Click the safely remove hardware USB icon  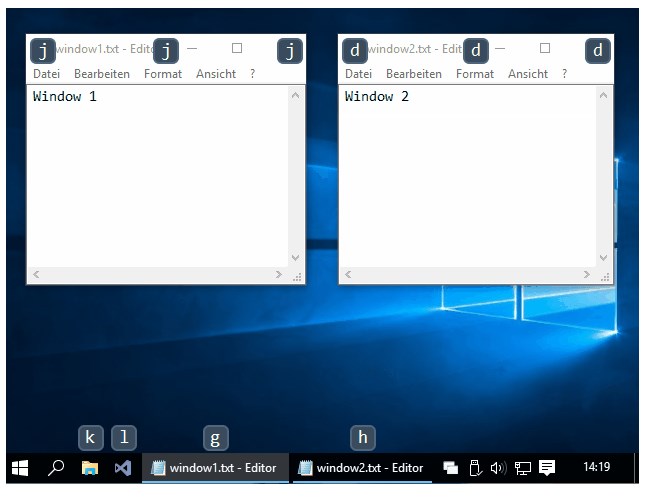click(x=476, y=467)
